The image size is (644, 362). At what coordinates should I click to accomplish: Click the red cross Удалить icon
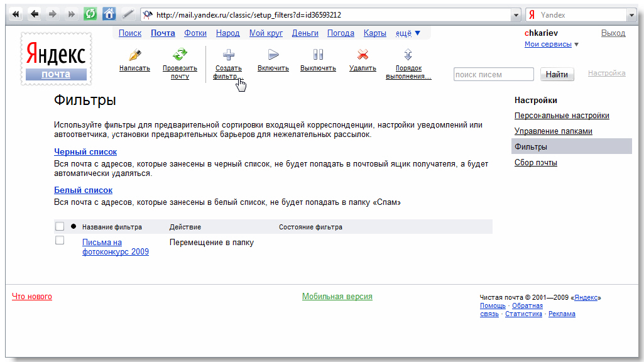[x=363, y=55]
